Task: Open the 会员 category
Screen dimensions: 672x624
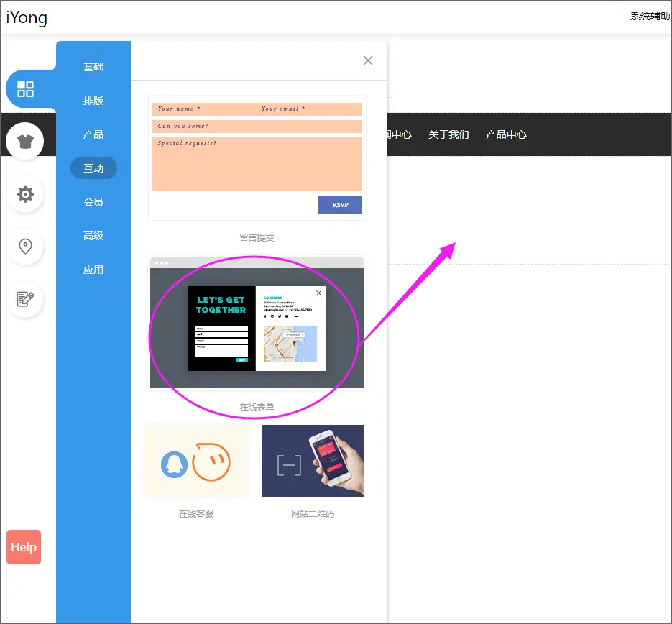Action: tap(93, 202)
